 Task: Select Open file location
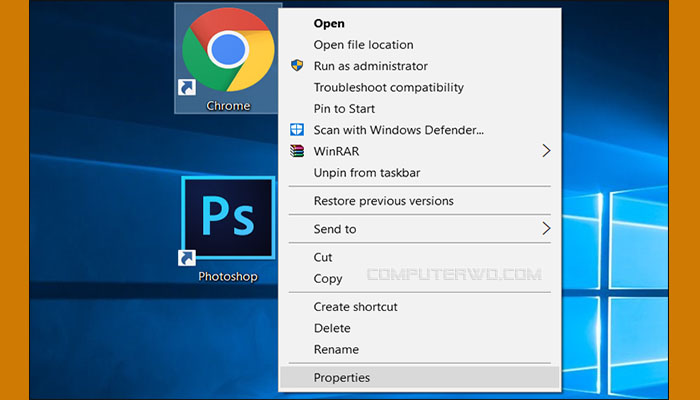(363, 45)
